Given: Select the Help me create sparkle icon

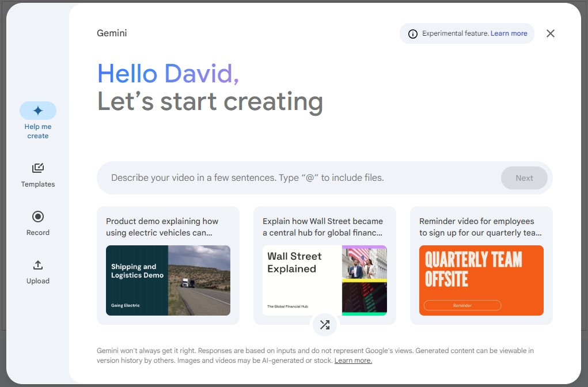Looking at the screenshot, I should [37, 110].
